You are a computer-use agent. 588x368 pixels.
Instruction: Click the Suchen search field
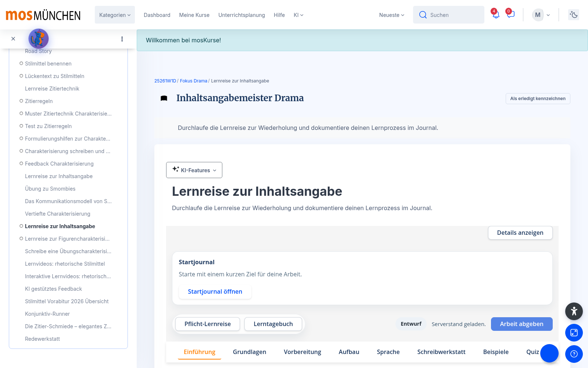tap(449, 15)
